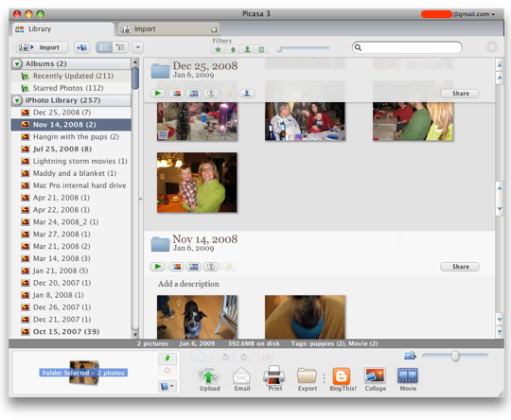This screenshot has height=420, width=511.
Task: Select Jul 25, 2008 (8) folder
Action: [x=71, y=149]
